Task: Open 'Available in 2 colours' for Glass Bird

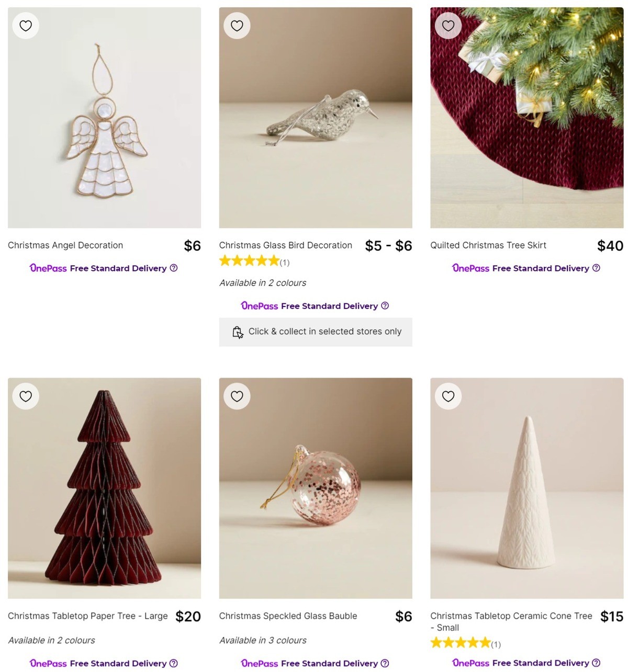Action: (x=262, y=282)
